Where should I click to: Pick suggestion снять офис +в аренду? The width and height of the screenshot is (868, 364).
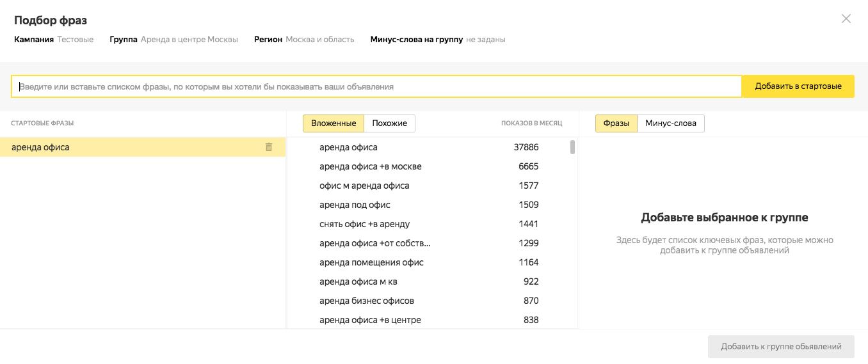(429, 224)
